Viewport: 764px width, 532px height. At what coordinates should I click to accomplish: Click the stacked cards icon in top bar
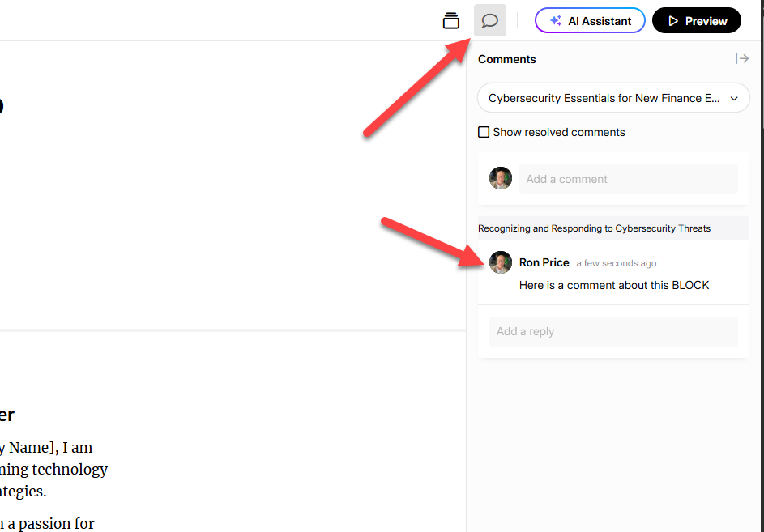[x=451, y=21]
